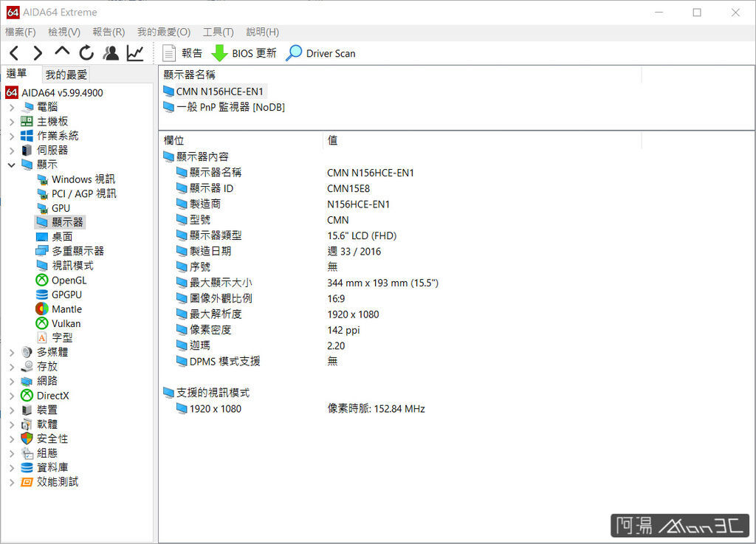Screen dimensions: 756x544
Task: Click the 作業系統 Windows logo icon
Action: coord(27,136)
